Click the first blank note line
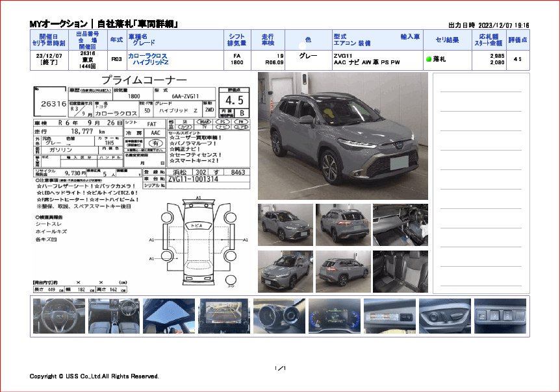The width and height of the screenshot is (560, 392). 480,92
